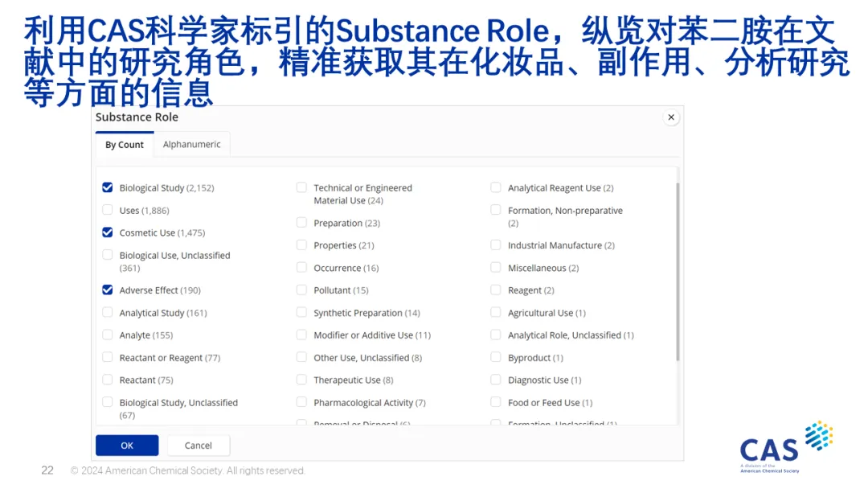Check Biological Study, Unclassified (67) checkbox

(108, 402)
